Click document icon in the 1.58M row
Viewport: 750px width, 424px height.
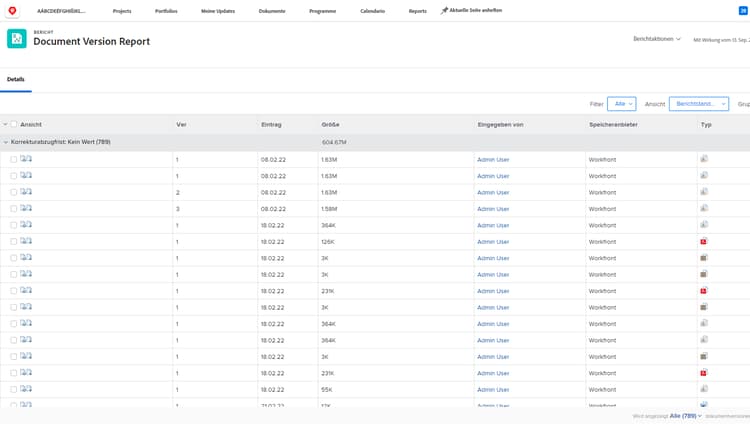point(26,208)
